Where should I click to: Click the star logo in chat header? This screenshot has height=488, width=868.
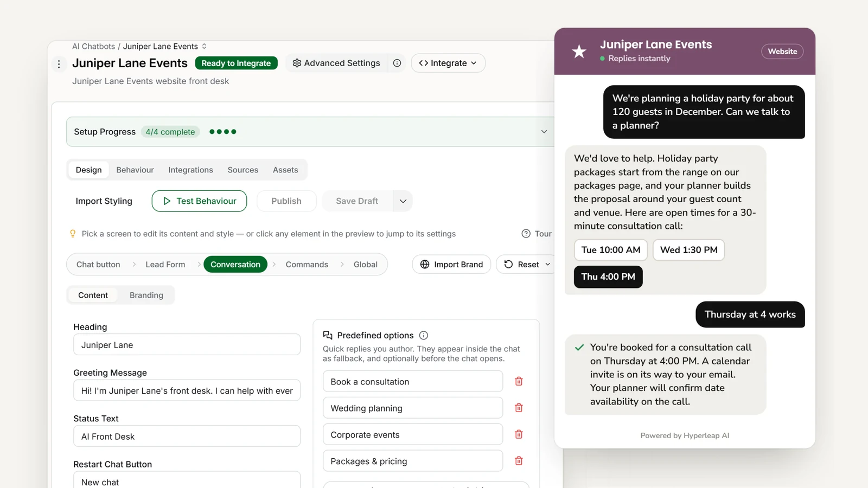tap(579, 52)
